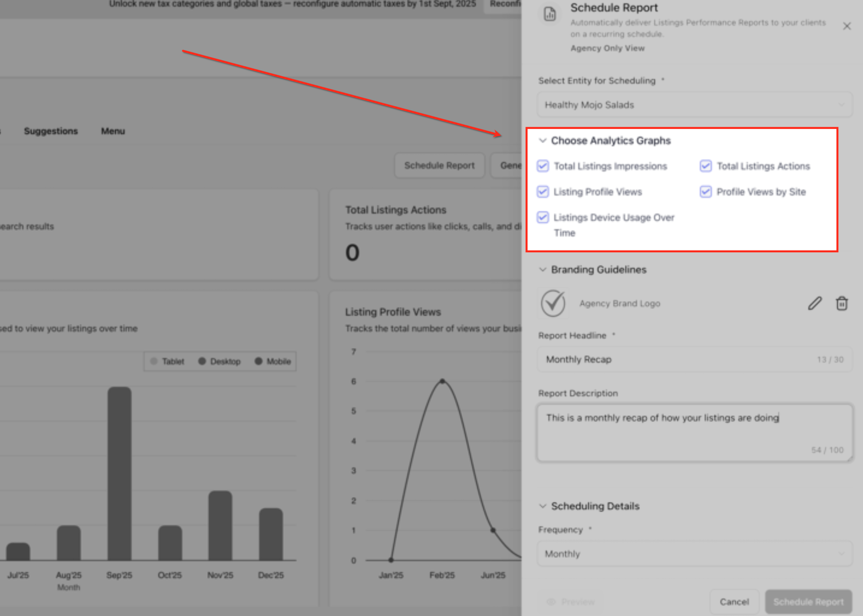Click the trash icon to delete brand logo
The height and width of the screenshot is (616, 863).
pos(841,303)
